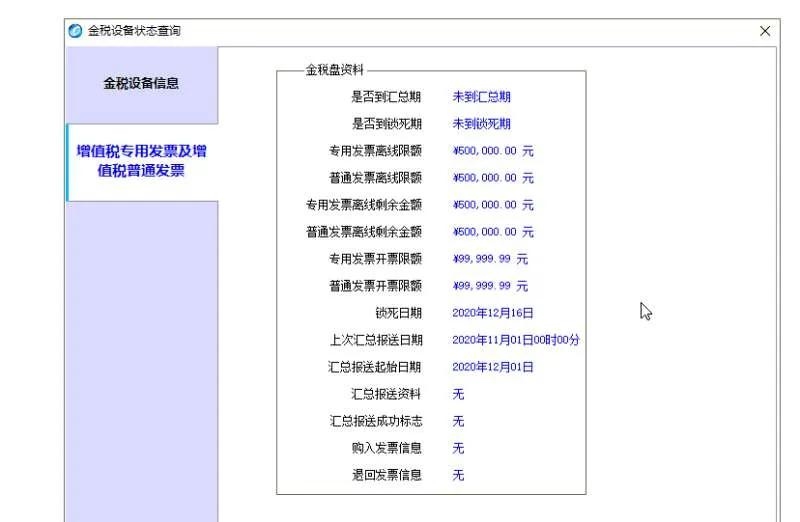
Task: Click the 是否到锁死期 label
Action: 386,124
